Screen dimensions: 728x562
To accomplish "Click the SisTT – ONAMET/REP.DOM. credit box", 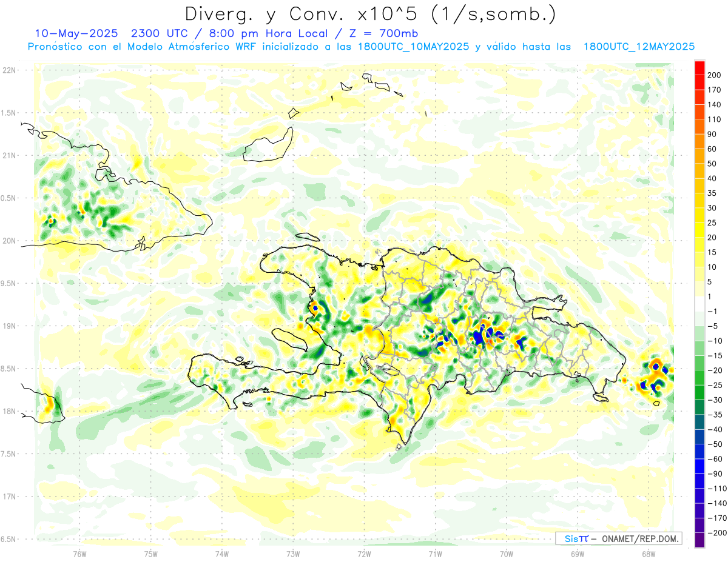I will 618,538.
